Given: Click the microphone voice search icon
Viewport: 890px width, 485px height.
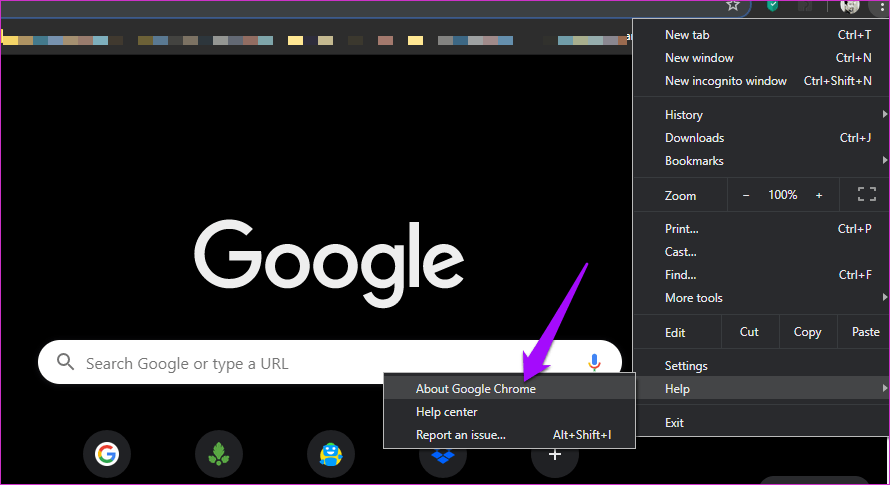Looking at the screenshot, I should click(x=594, y=362).
